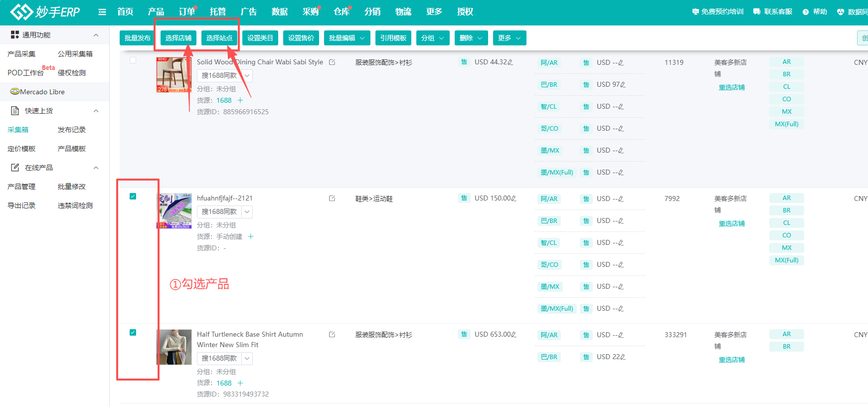The width and height of the screenshot is (868, 407).
Task: Click the 选择站点 button
Action: pos(219,38)
